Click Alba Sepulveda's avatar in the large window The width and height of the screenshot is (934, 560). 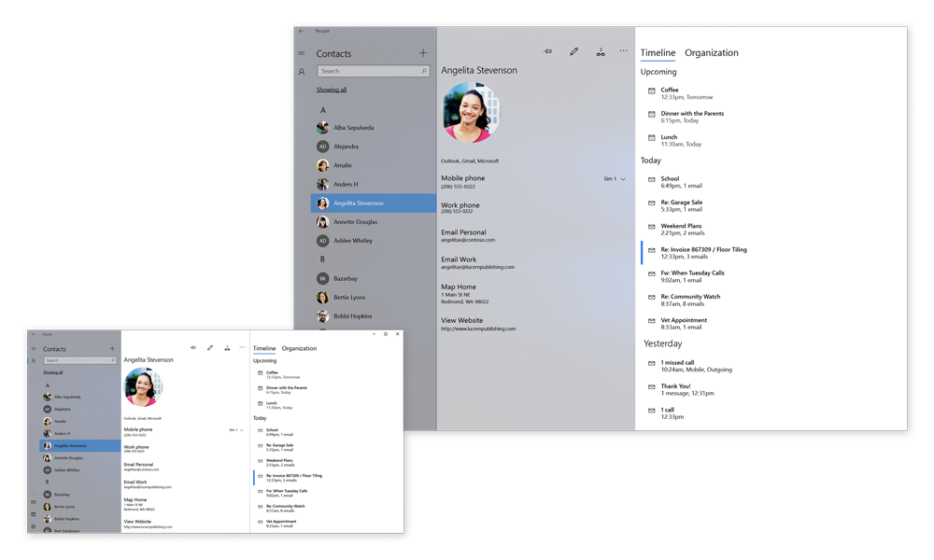pyautogui.click(x=323, y=127)
